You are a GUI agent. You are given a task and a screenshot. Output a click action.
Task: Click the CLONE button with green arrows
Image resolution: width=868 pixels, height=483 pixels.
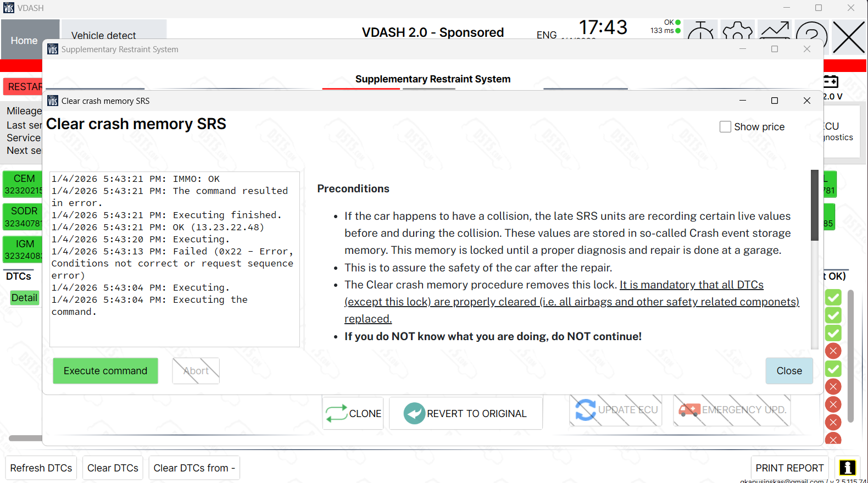coord(353,413)
